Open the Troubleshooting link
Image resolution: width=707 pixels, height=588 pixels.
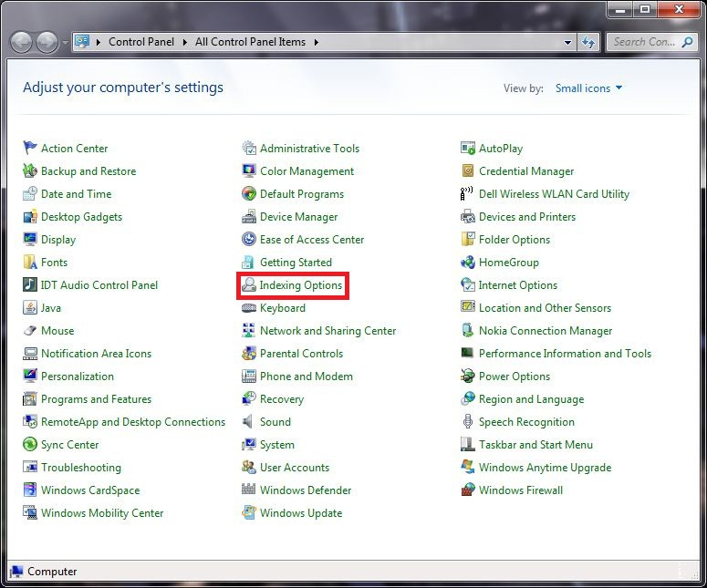point(81,468)
